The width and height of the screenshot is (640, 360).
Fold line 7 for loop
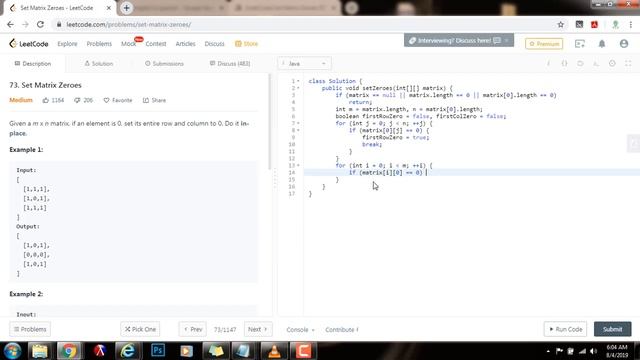pos(298,123)
